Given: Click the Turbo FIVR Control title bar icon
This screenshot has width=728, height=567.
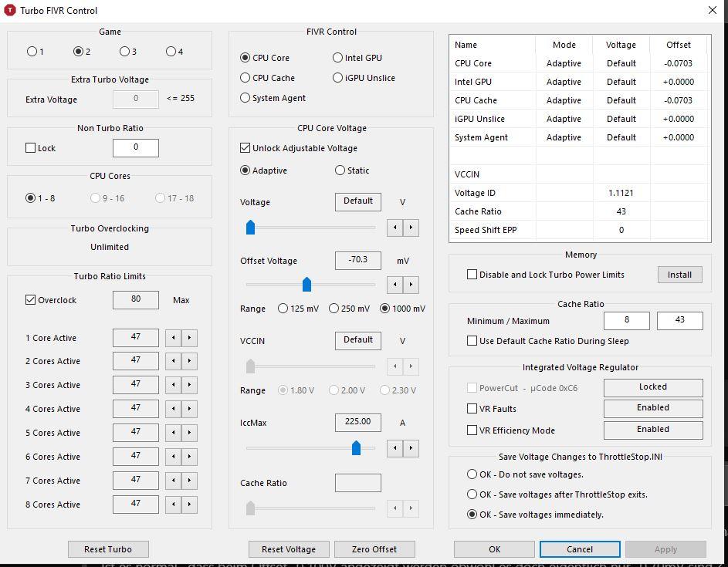Looking at the screenshot, I should [x=9, y=10].
